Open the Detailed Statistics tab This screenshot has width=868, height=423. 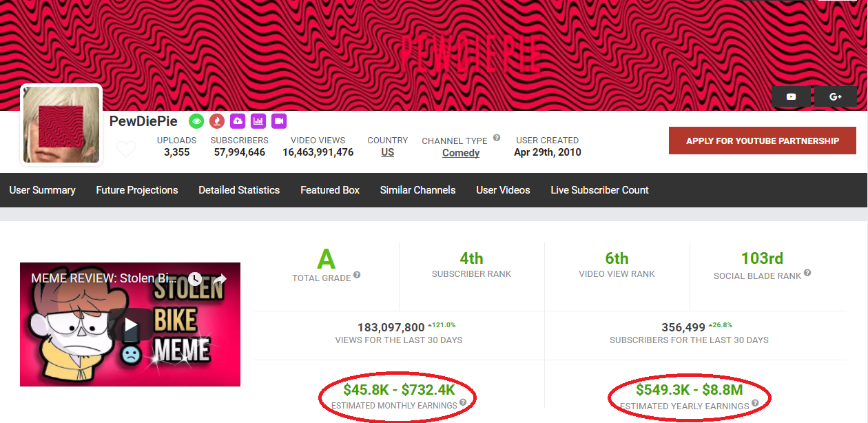click(x=239, y=190)
